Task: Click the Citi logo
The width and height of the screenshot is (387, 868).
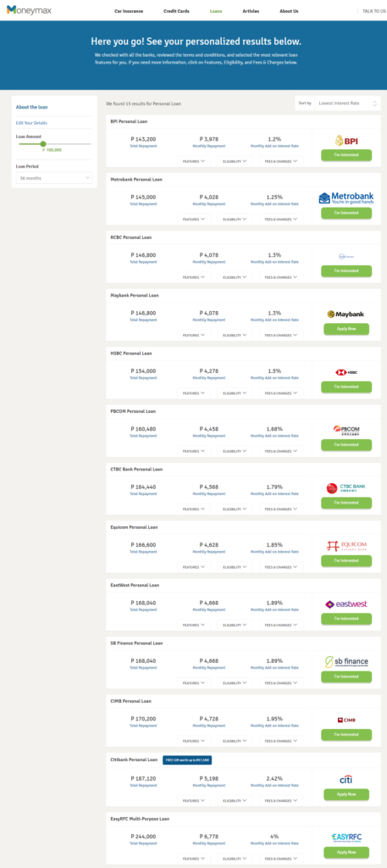Action: tap(346, 780)
